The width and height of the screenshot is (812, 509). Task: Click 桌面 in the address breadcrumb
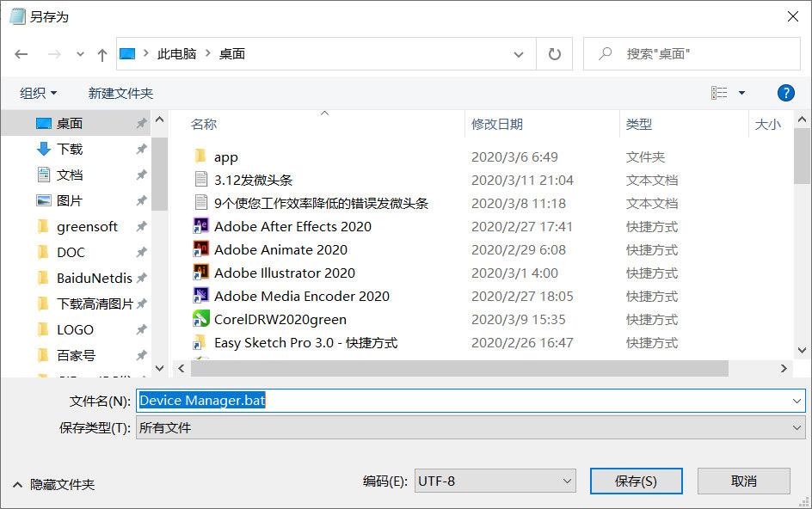(x=232, y=54)
